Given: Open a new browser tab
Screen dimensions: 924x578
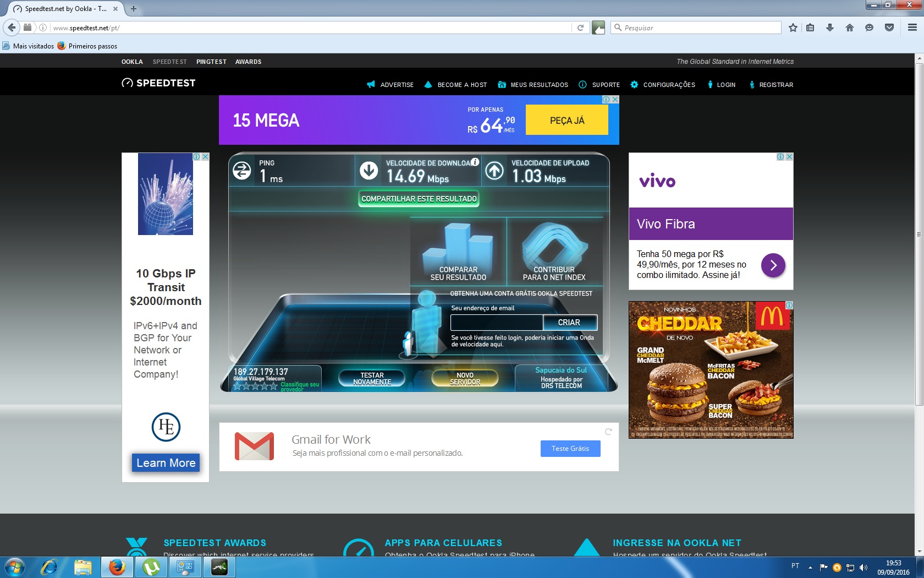Looking at the screenshot, I should point(134,9).
